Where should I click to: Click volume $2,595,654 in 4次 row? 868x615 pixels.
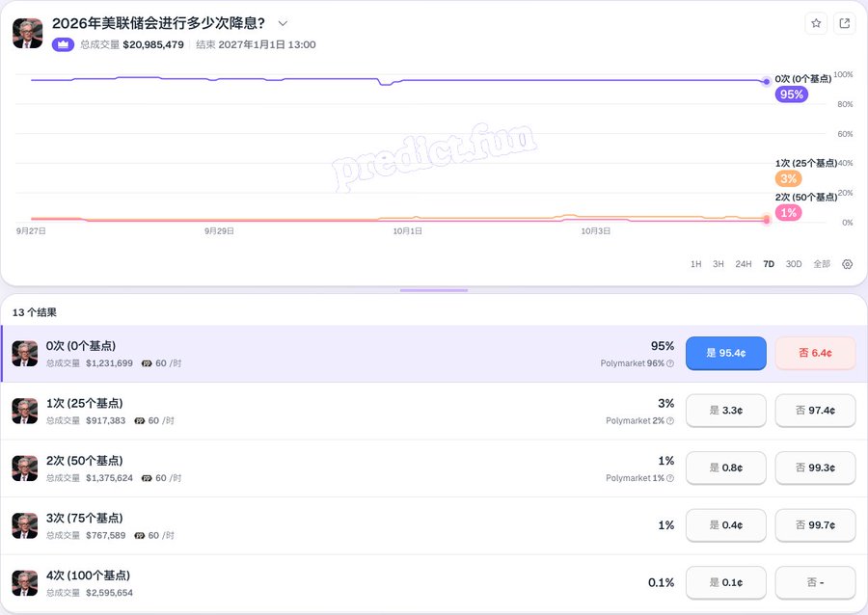pos(109,593)
